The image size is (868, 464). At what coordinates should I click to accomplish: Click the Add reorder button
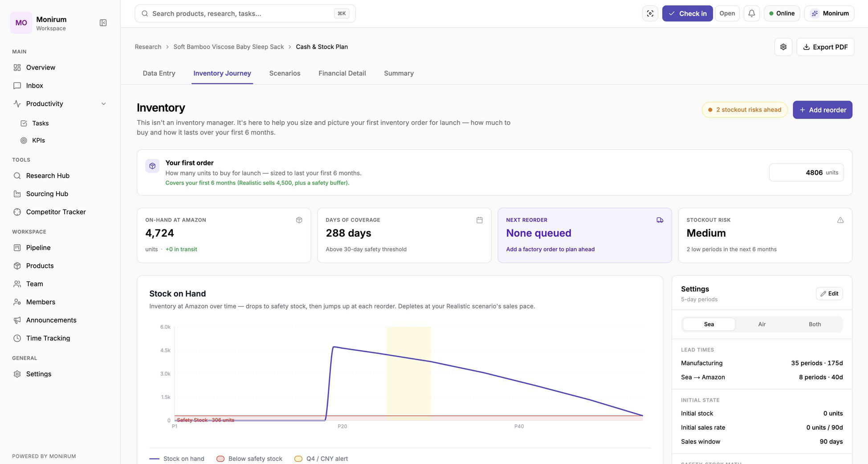(x=823, y=110)
